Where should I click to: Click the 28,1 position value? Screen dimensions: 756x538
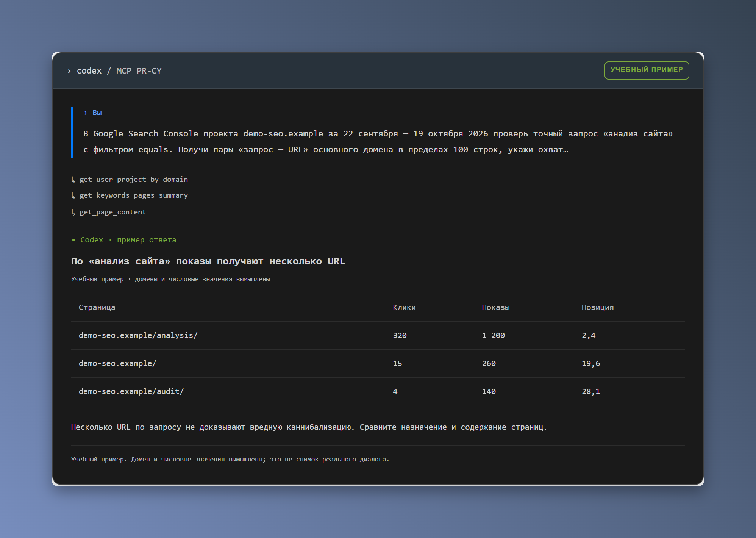click(591, 392)
